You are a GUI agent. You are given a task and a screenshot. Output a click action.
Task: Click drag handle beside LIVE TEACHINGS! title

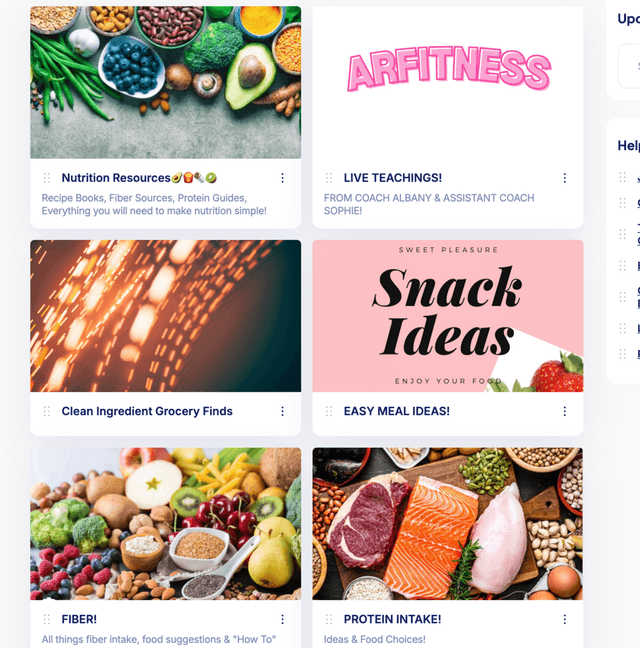pos(329,178)
